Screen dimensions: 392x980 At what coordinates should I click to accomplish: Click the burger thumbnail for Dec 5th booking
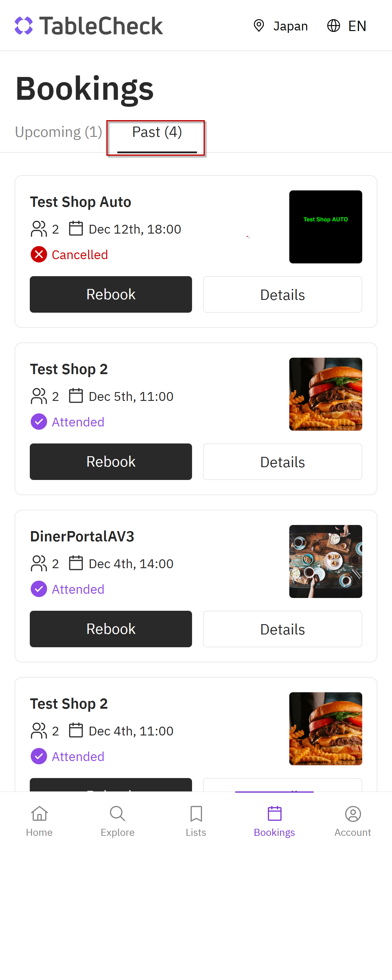(x=325, y=394)
